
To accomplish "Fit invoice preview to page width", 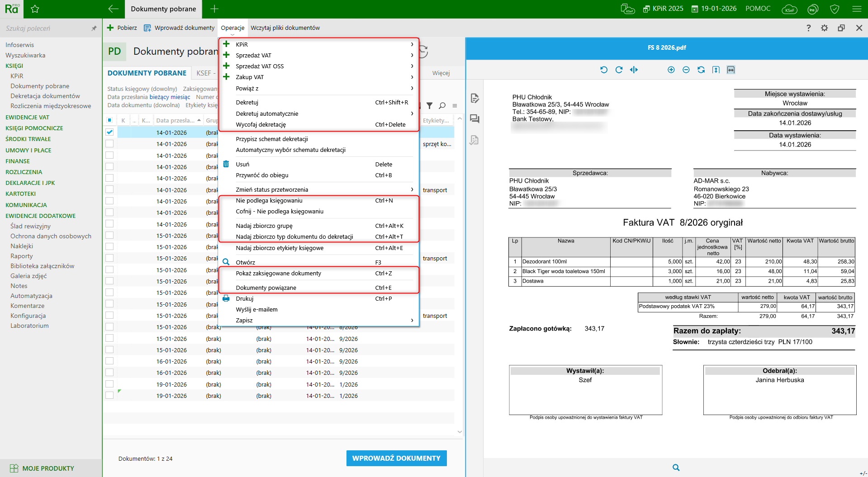I will point(730,70).
